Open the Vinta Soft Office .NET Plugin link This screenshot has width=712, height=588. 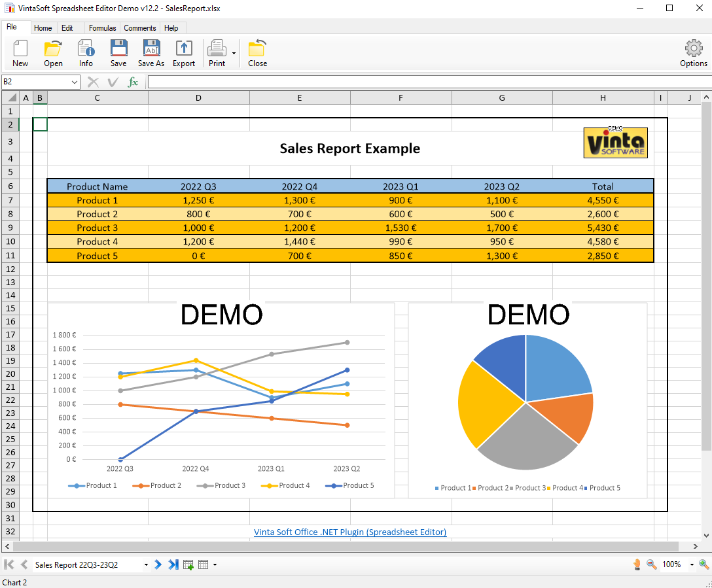tap(350, 532)
